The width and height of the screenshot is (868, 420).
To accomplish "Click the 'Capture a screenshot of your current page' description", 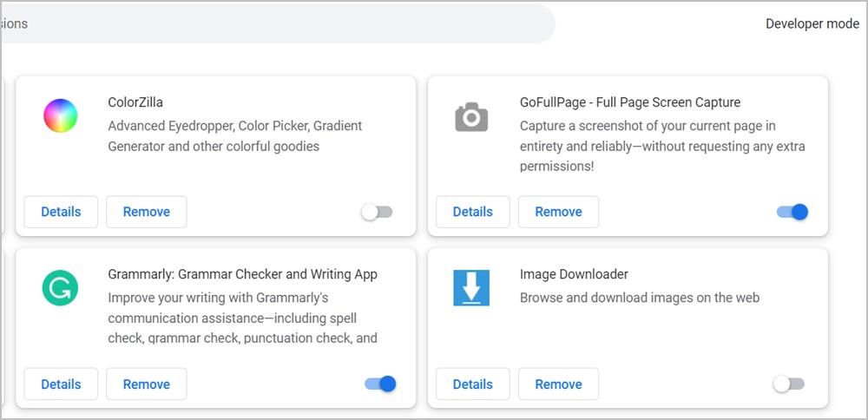I will [x=662, y=146].
